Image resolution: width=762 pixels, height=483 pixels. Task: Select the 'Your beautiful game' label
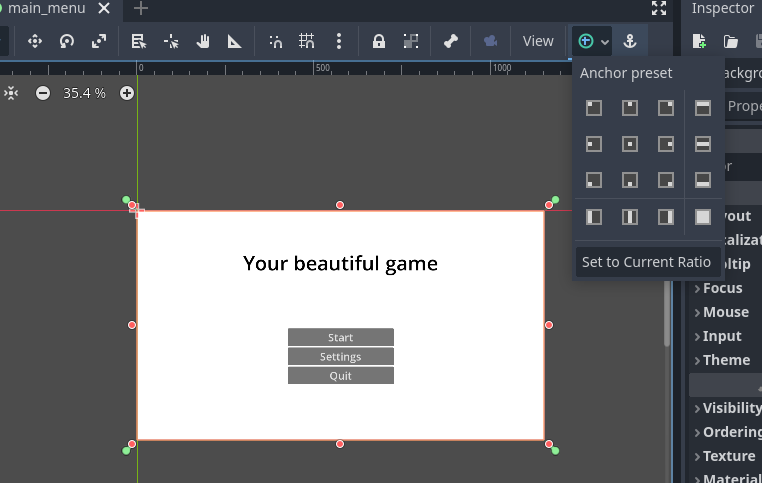point(340,264)
